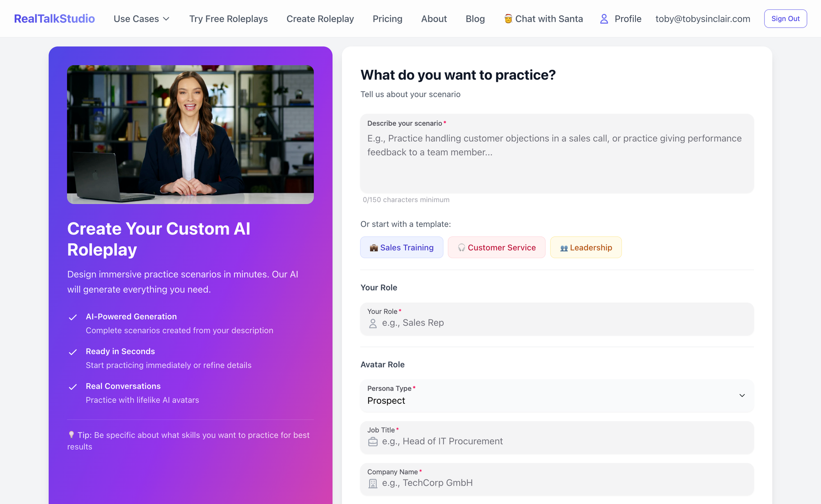
Task: Open the Persona Type dropdown
Action: 556,396
